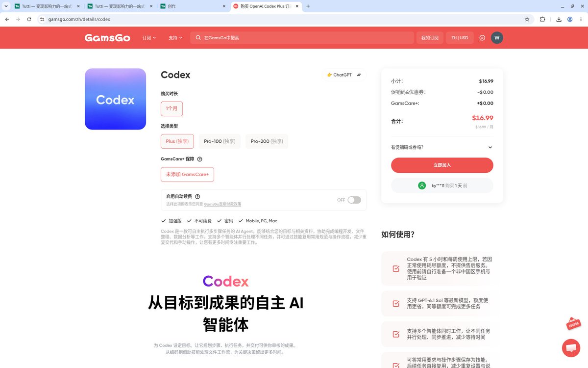Click in the GamsGo search field
The image size is (588, 368).
click(302, 38)
